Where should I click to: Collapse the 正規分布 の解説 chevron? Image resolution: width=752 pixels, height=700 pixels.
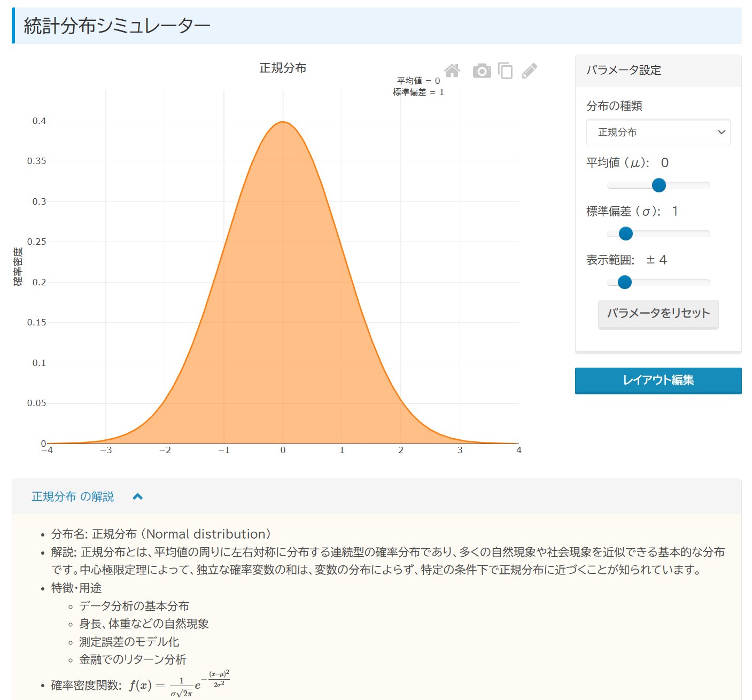click(138, 496)
